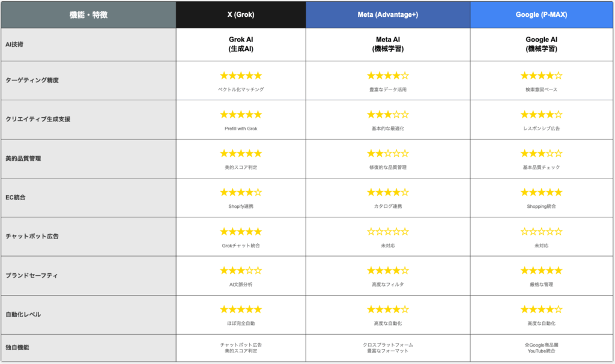Image resolution: width=615 pixels, height=364 pixels.
Task: Click the YouTube統合 text cell
Action: point(541,351)
